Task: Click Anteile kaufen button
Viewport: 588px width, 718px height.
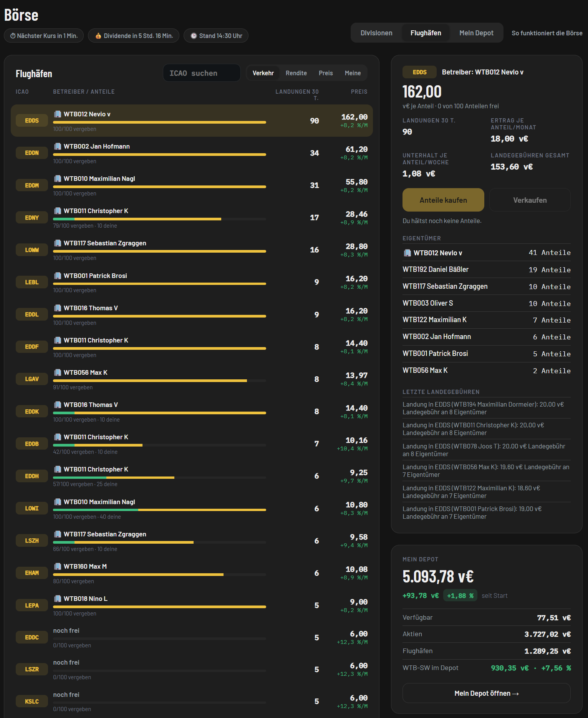Action: (443, 200)
